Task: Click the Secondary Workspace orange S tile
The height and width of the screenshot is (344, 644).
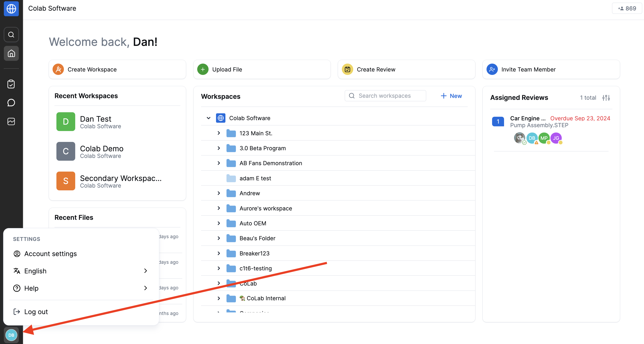Action: pos(66,181)
